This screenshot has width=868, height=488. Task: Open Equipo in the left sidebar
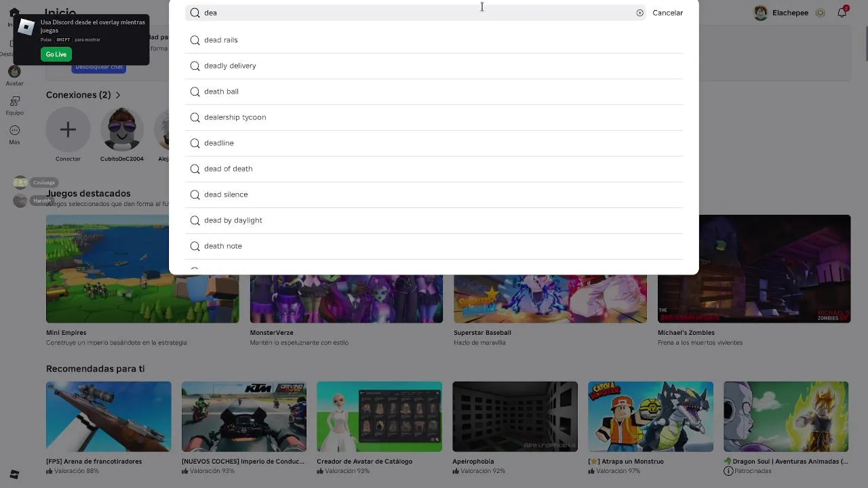14,105
